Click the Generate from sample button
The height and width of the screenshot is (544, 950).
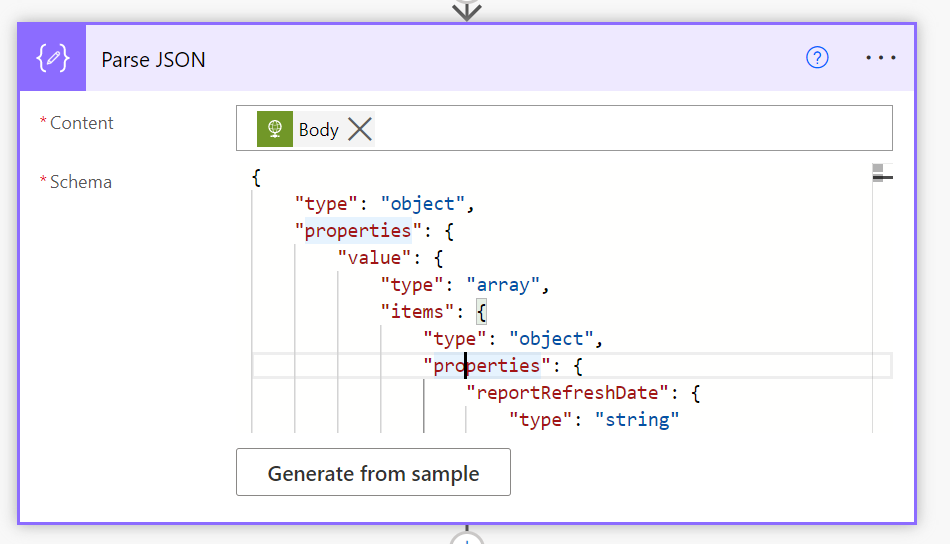[x=373, y=473]
